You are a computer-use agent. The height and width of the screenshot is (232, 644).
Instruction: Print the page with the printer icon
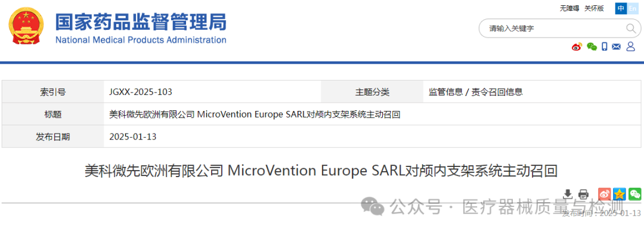(583, 194)
